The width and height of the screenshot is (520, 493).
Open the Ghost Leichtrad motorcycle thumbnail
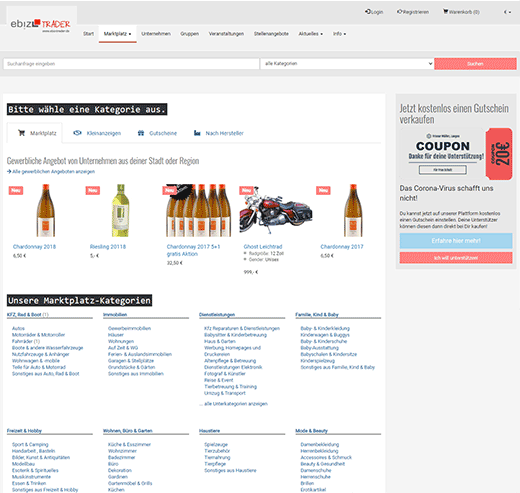(x=275, y=210)
